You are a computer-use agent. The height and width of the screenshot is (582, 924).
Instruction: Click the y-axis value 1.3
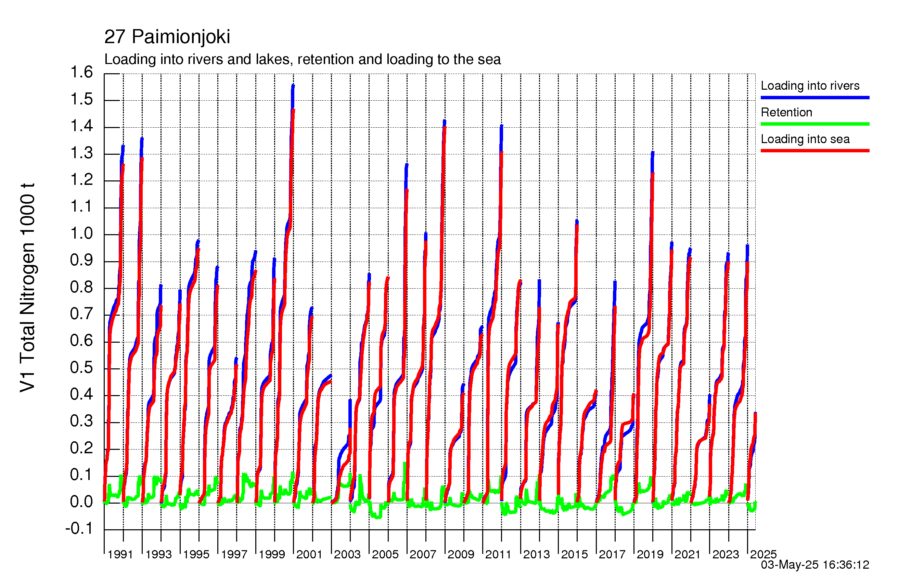tap(81, 153)
